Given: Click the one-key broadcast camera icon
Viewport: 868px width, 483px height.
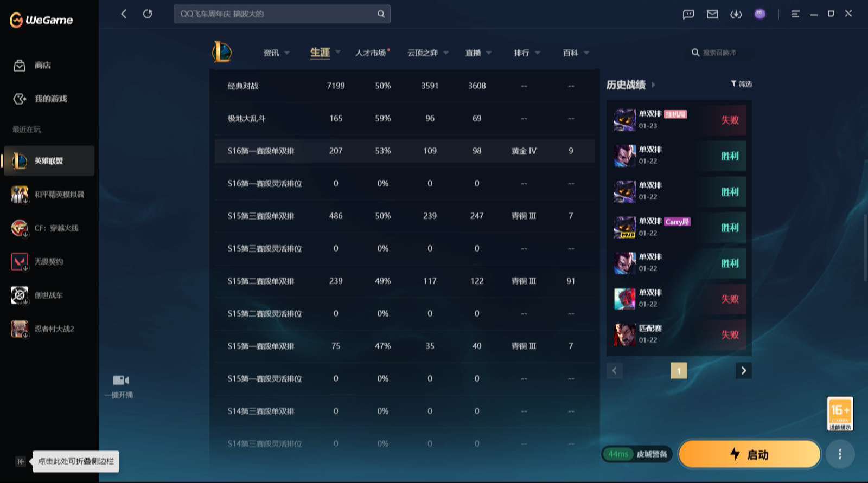Looking at the screenshot, I should pyautogui.click(x=120, y=381).
